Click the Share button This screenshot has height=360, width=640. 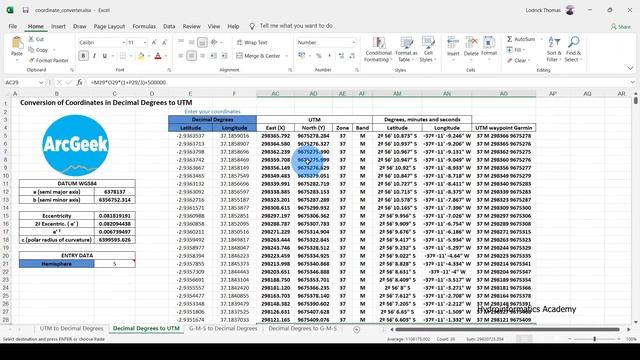(x=621, y=27)
